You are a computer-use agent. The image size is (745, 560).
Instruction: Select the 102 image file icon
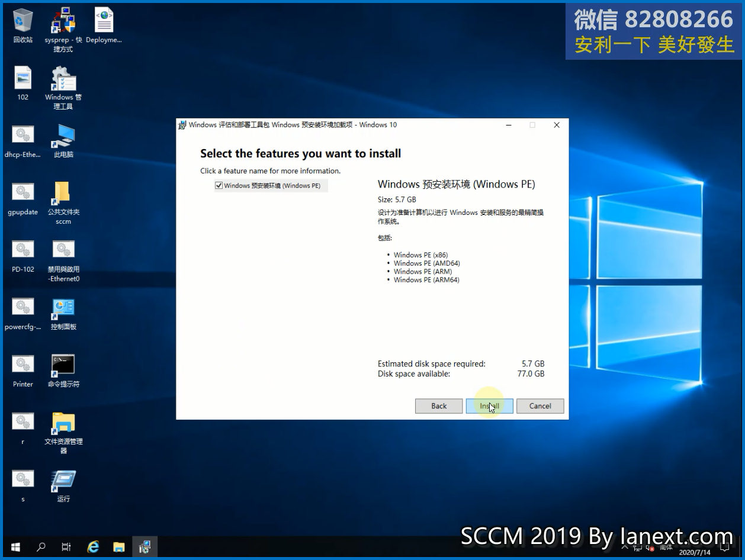pos(23,83)
